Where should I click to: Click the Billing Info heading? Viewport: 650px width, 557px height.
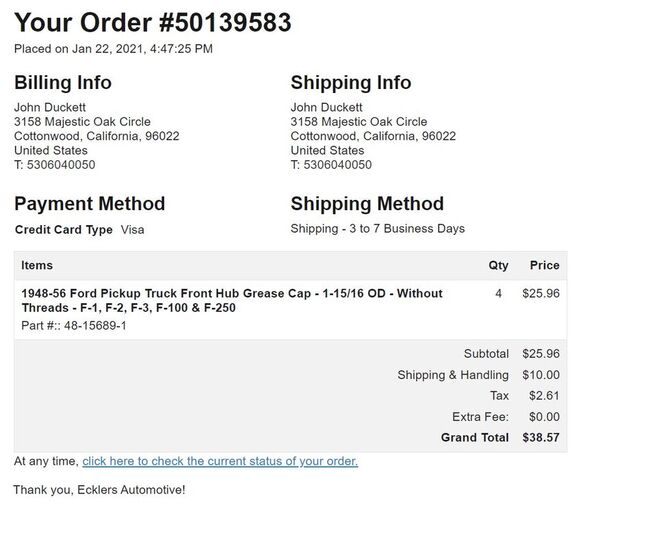click(63, 82)
